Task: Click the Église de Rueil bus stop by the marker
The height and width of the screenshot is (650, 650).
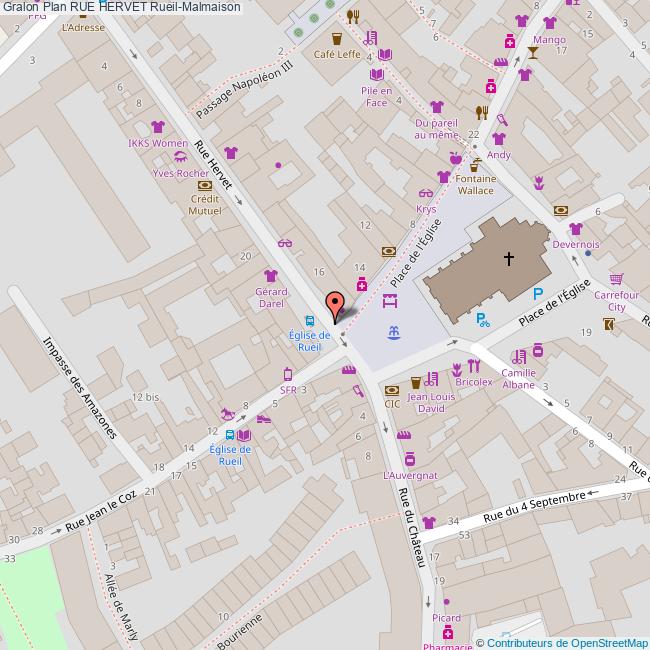Action: (310, 321)
